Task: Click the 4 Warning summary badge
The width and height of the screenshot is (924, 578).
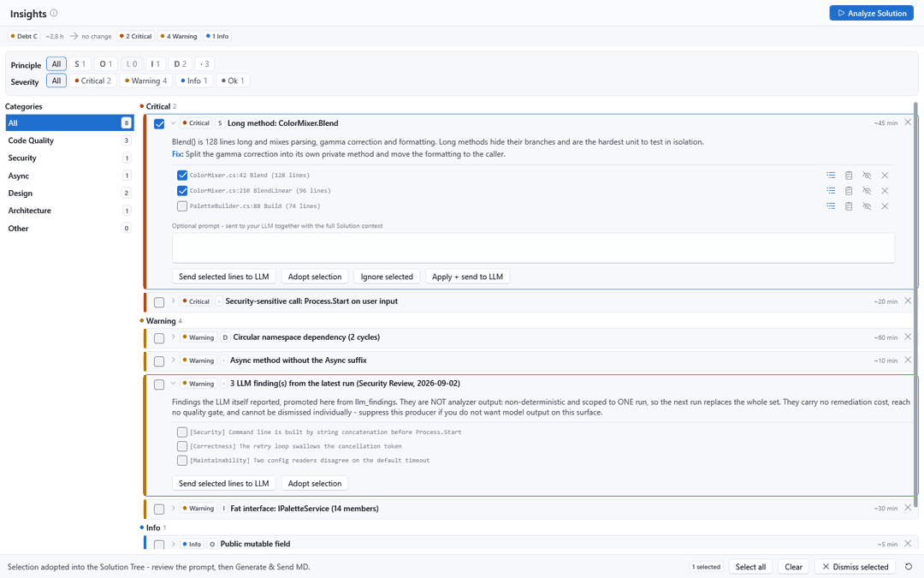Action: tap(179, 36)
